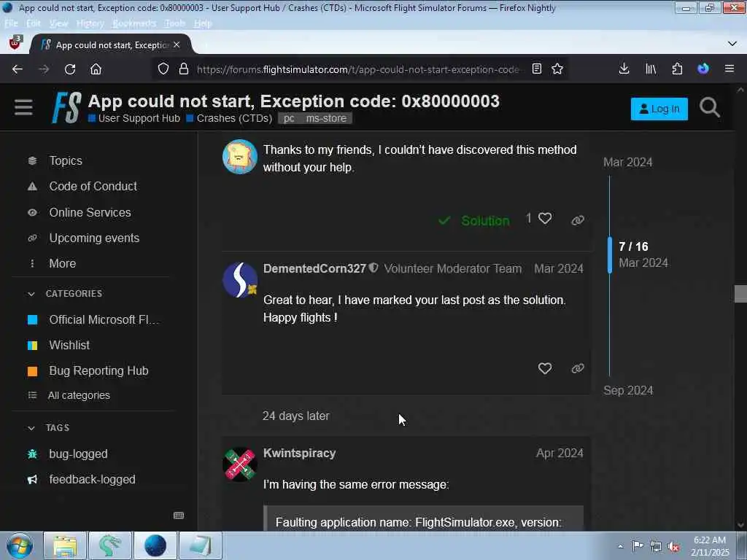Open the Tools menu
Screen dimensions: 747x560
tap(174, 23)
